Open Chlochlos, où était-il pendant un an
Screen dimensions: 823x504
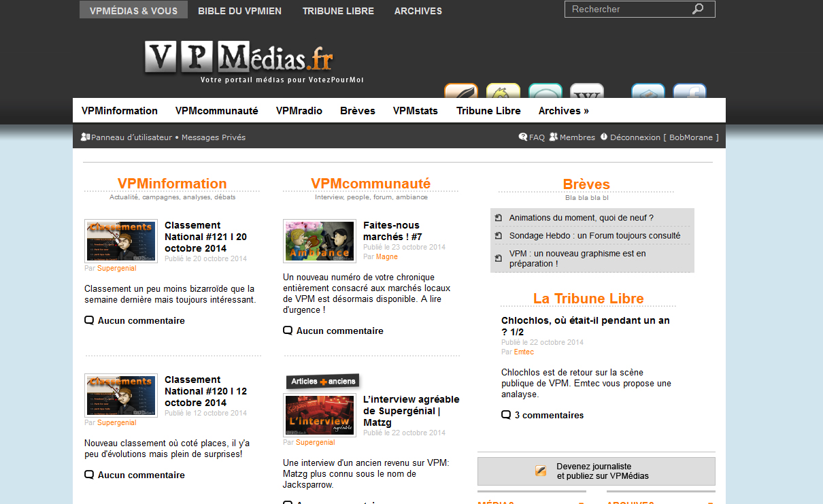click(x=586, y=326)
